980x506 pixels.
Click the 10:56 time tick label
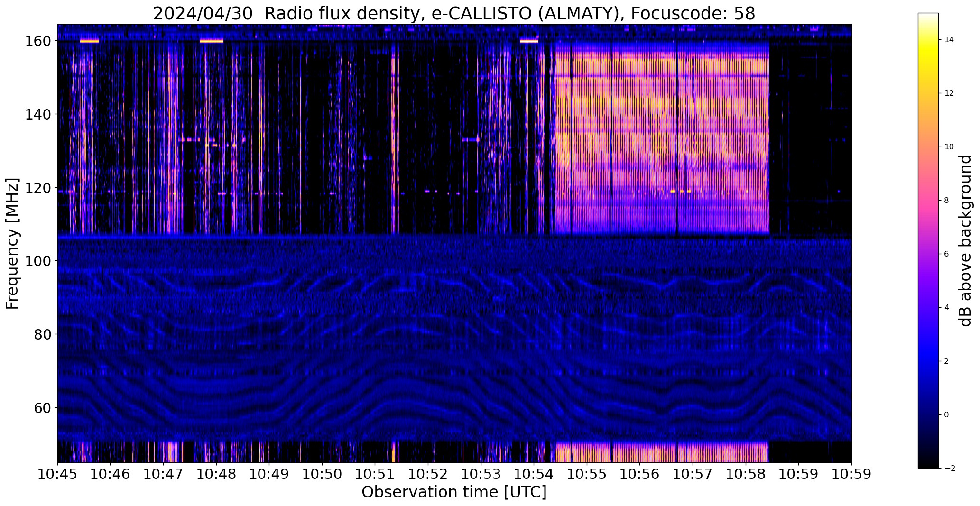[640, 474]
